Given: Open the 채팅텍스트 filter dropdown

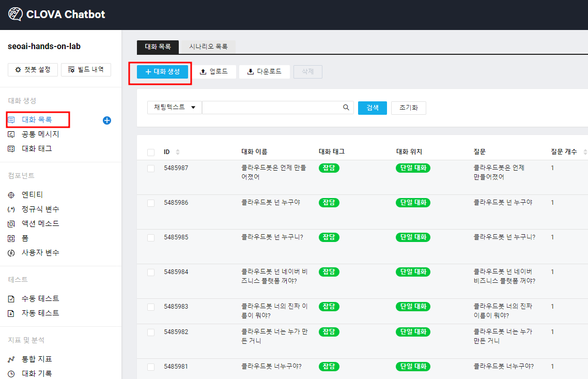Looking at the screenshot, I should (174, 107).
